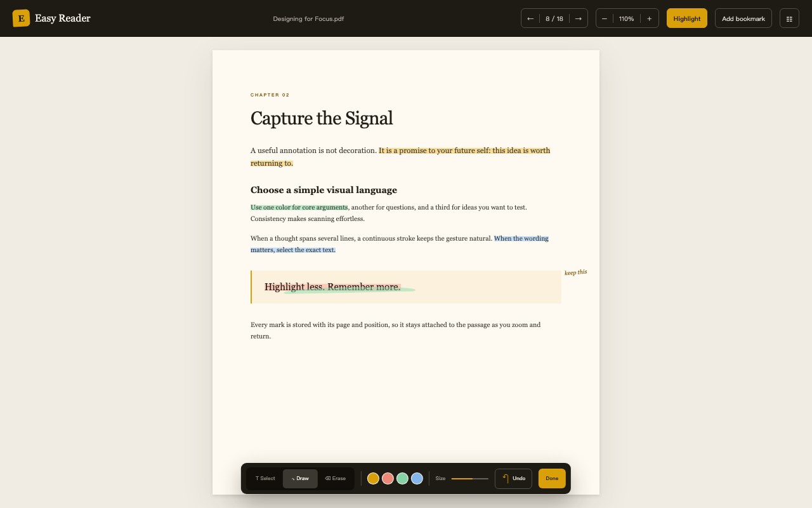Click the Highlight button
Viewport: 812px width, 508px height.
687,18
